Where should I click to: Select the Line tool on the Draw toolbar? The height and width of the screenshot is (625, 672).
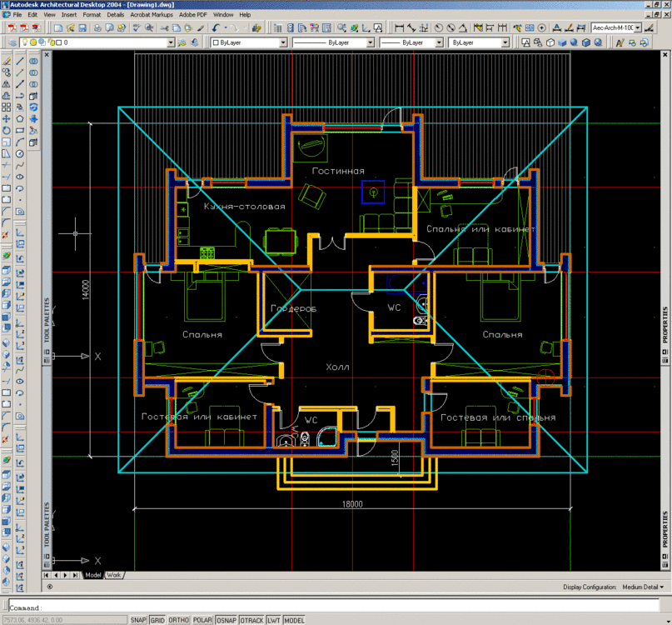(x=21, y=61)
